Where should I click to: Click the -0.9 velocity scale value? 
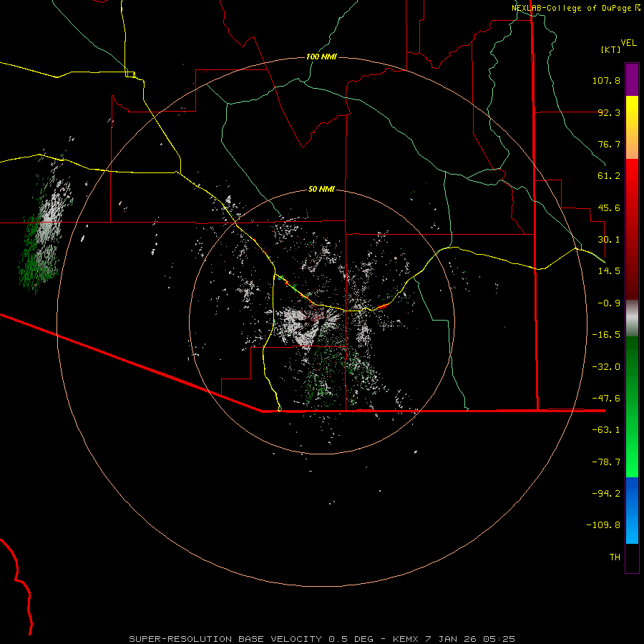(609, 303)
